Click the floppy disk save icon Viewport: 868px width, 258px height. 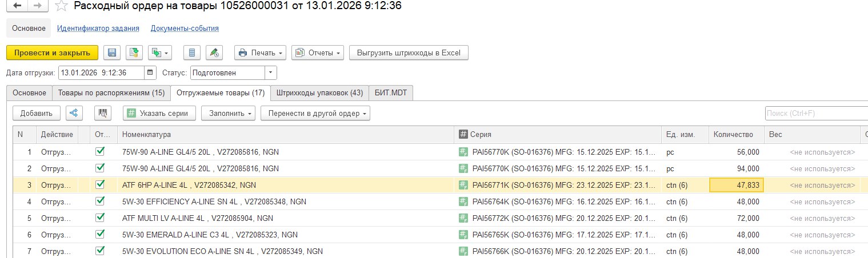pyautogui.click(x=112, y=53)
